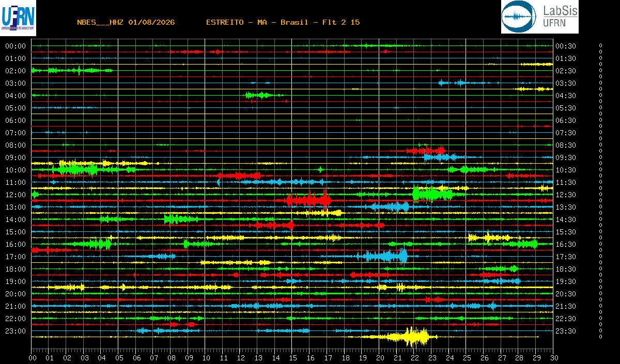Inspect red event below 10:00 trace near minute 12

coord(239,176)
